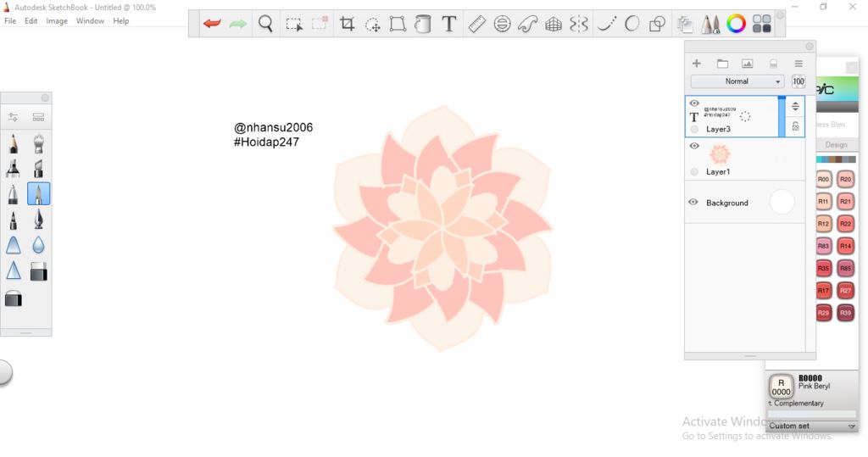Open the Brush Palette icon
868x457 pixels.
(710, 24)
